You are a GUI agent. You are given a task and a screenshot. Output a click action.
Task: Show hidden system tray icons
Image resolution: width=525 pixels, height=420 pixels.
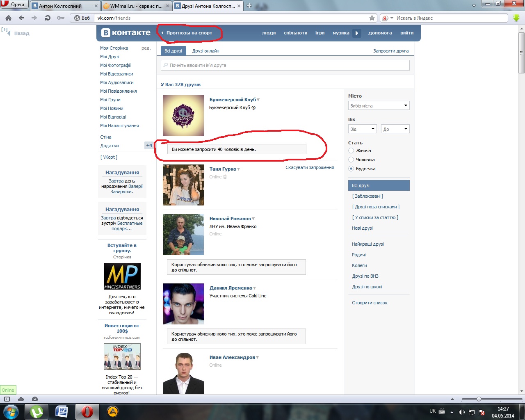[x=452, y=412]
